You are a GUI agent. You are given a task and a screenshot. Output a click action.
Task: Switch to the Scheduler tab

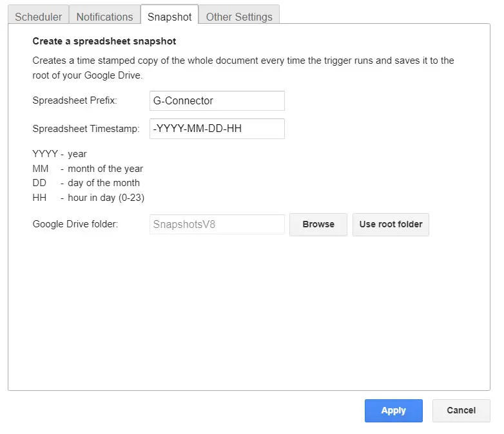39,17
